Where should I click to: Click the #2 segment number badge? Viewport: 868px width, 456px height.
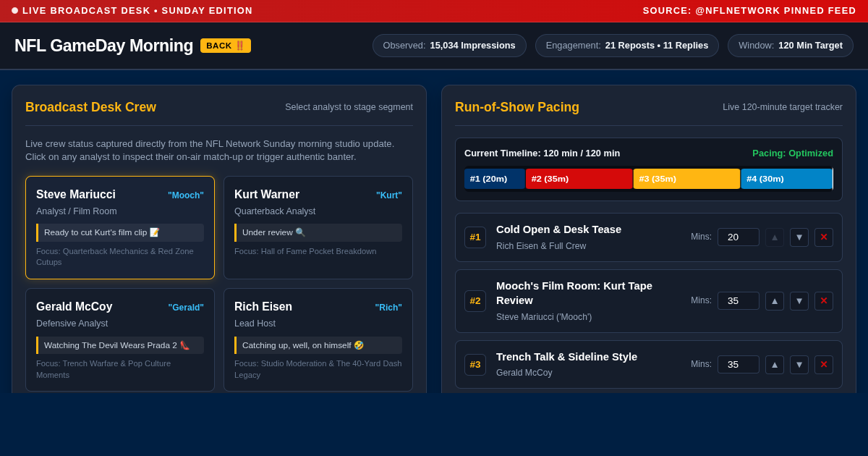tap(475, 301)
